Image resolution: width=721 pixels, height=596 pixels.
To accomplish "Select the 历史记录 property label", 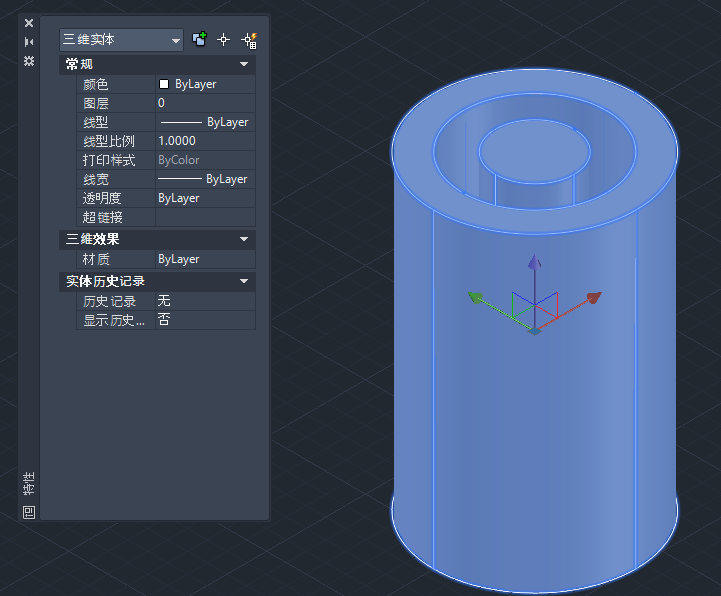I will click(109, 301).
